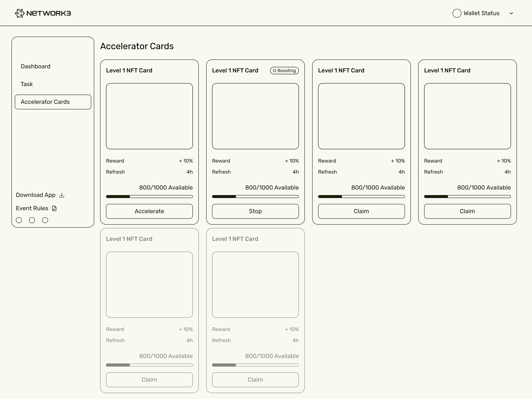The height and width of the screenshot is (399, 532).
Task: Click the wallet avatar circle icon
Action: (x=457, y=13)
